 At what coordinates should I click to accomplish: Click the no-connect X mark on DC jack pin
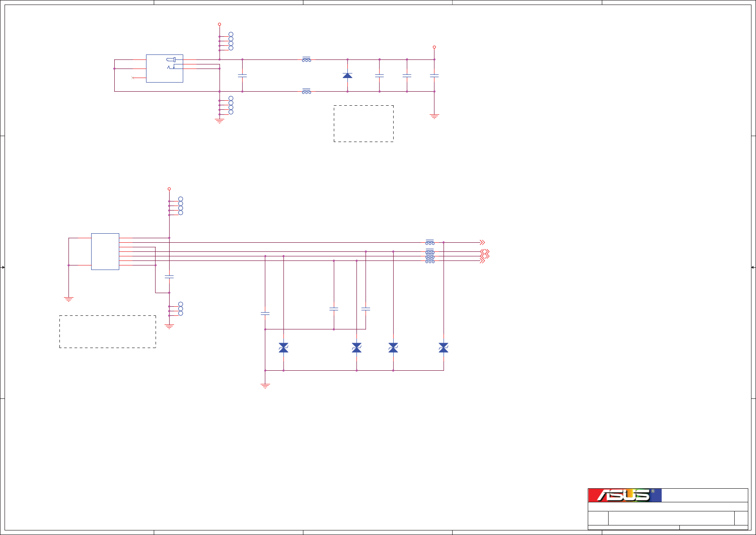(x=133, y=78)
